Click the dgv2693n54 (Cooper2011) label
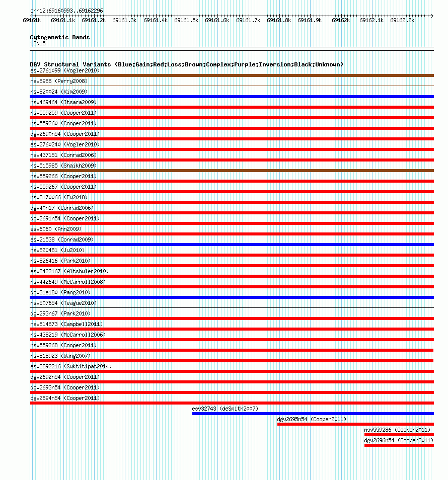448x480 pixels. (65, 387)
